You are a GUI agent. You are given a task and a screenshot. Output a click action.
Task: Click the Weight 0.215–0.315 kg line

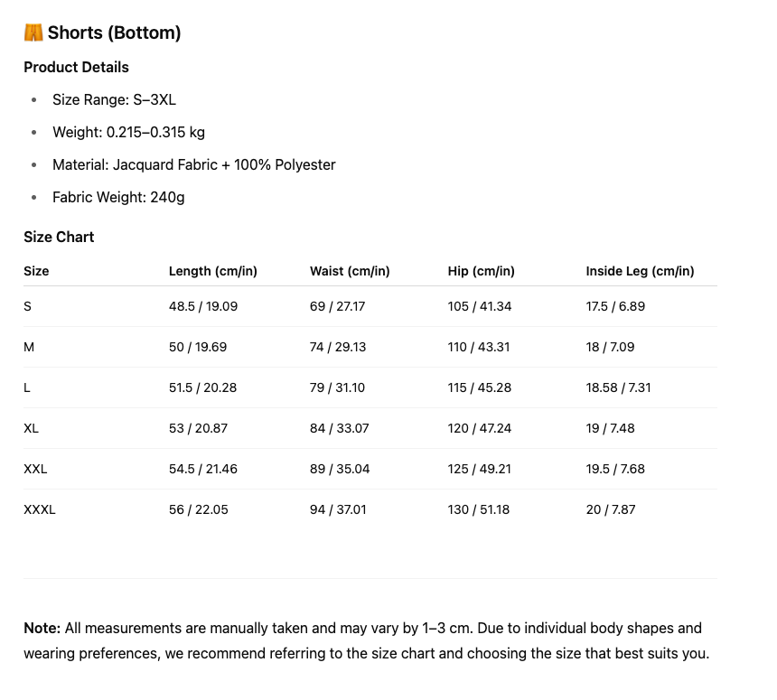(x=128, y=133)
